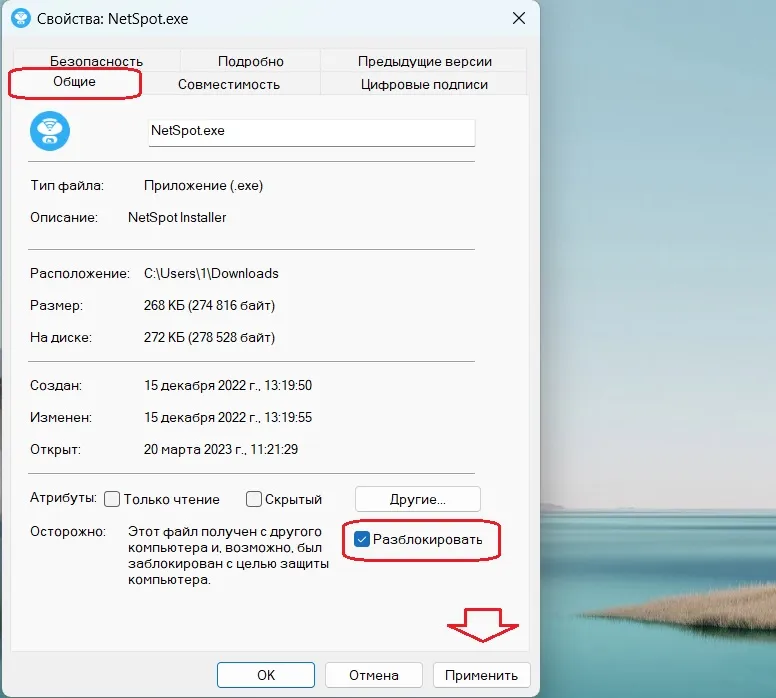Image resolution: width=776 pixels, height=698 pixels.
Task: Confirm with the OK button
Action: 266,675
